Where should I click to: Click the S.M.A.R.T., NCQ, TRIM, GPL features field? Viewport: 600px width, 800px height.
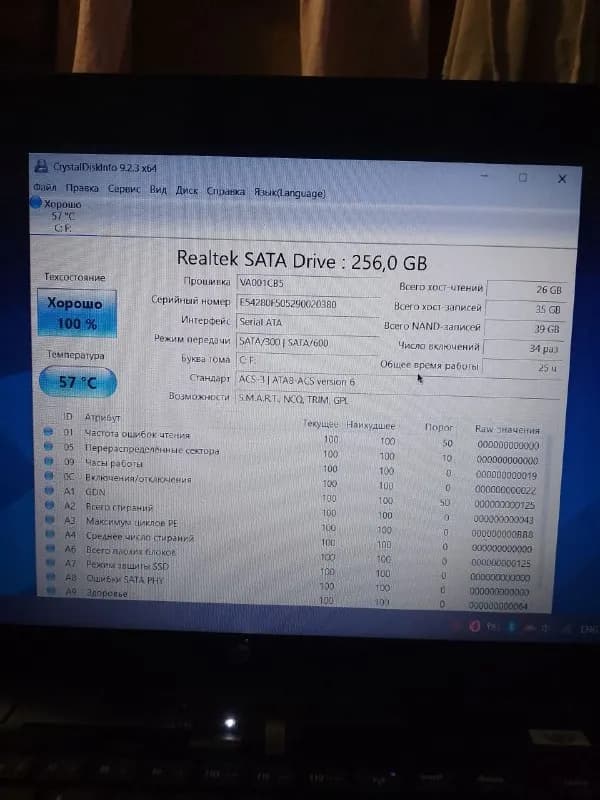point(398,400)
